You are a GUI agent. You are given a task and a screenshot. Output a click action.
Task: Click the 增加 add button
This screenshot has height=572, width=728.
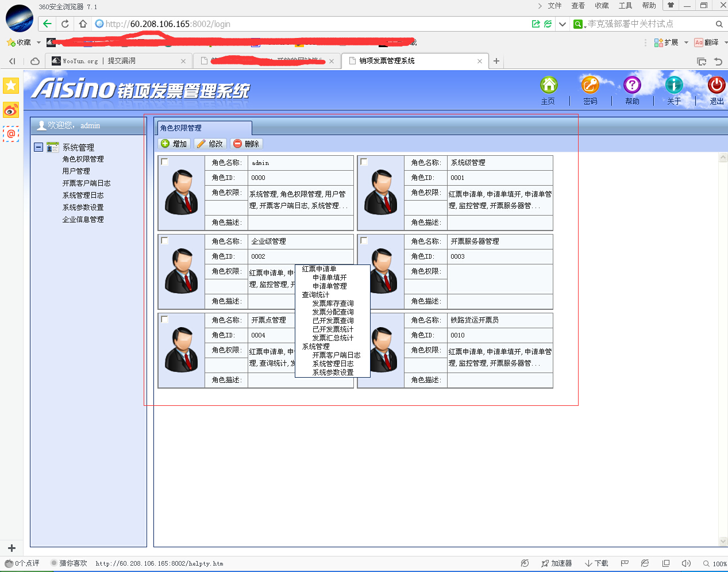(x=174, y=144)
